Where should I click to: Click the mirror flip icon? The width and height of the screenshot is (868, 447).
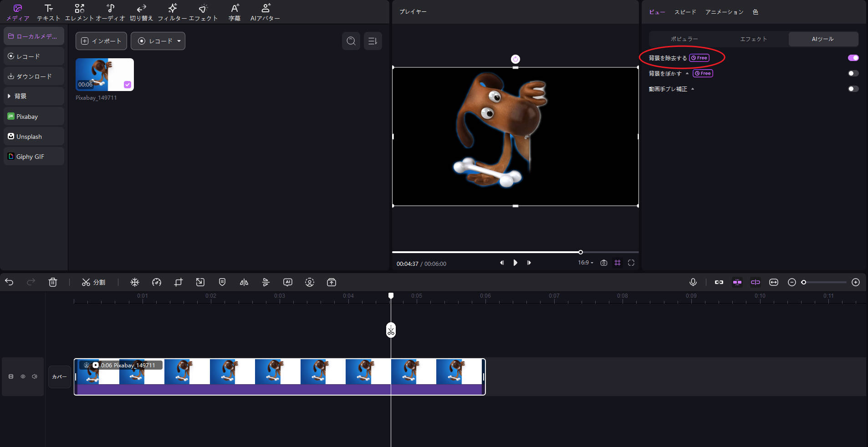244,282
